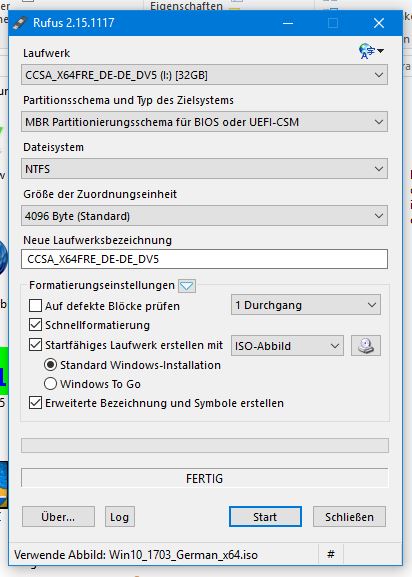
Task: Click the select ISO image disk icon
Action: [x=366, y=346]
